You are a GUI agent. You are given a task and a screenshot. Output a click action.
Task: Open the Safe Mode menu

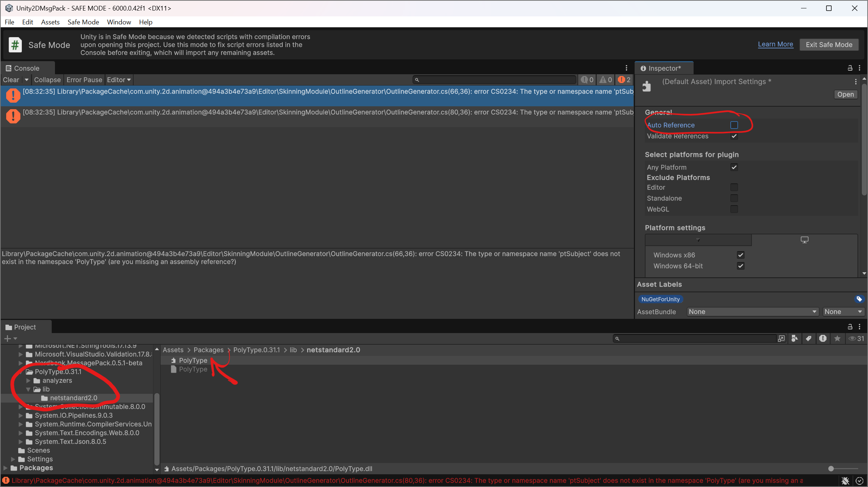83,22
